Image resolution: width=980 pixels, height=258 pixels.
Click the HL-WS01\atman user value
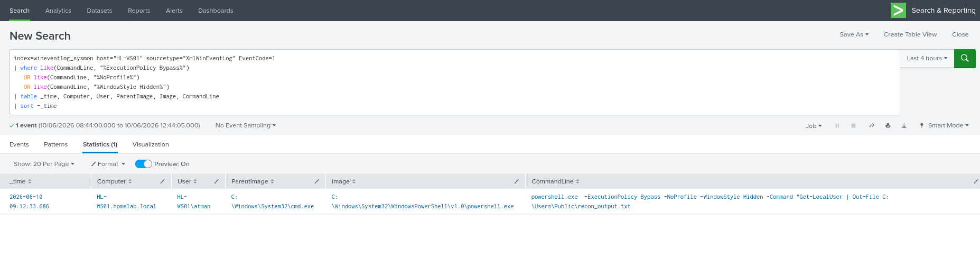(x=194, y=201)
